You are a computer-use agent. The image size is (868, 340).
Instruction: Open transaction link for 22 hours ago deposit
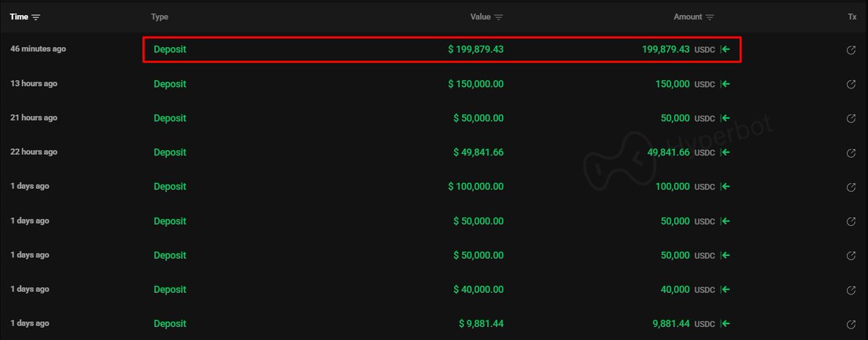851,153
